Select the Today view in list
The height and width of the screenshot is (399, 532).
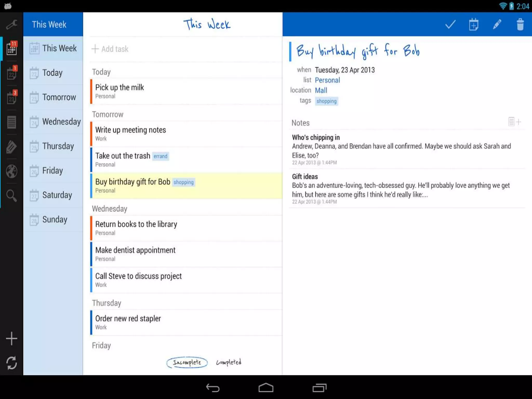pos(52,73)
